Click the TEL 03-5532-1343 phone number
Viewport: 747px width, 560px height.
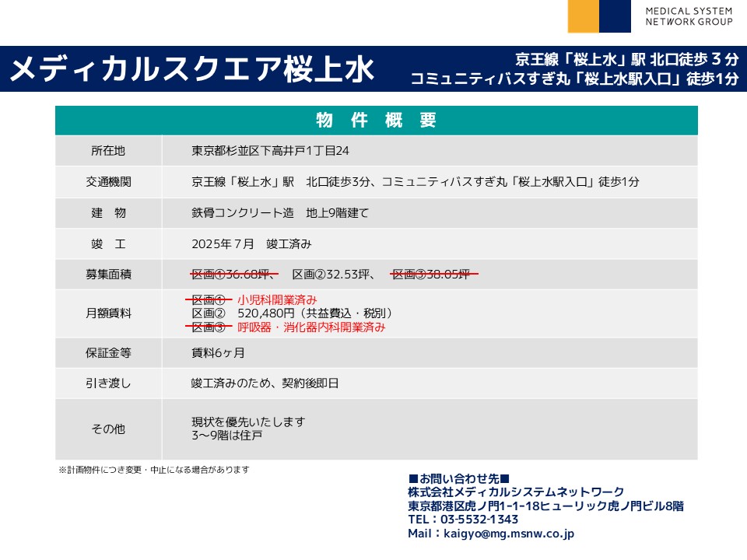click(x=463, y=520)
